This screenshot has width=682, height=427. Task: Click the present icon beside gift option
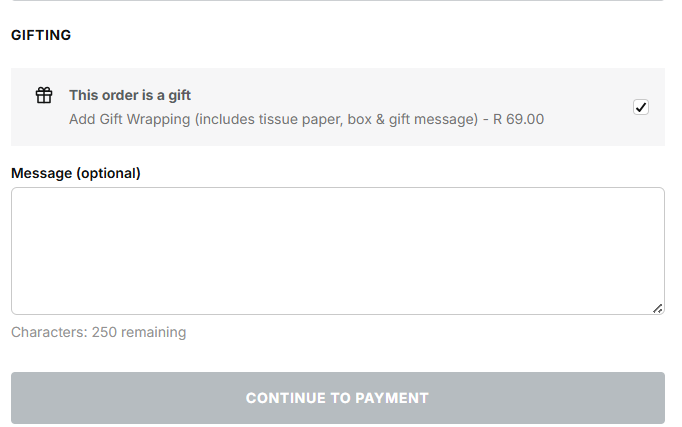point(44,96)
